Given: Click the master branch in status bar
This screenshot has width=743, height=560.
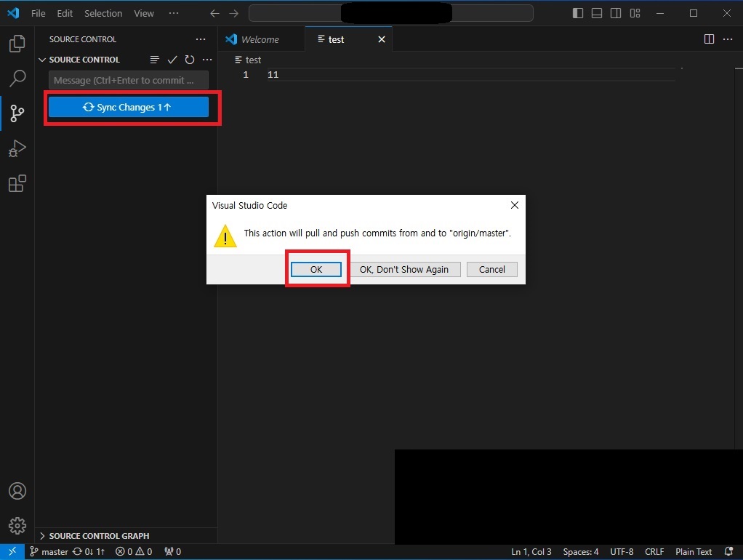Looking at the screenshot, I should (x=49, y=551).
